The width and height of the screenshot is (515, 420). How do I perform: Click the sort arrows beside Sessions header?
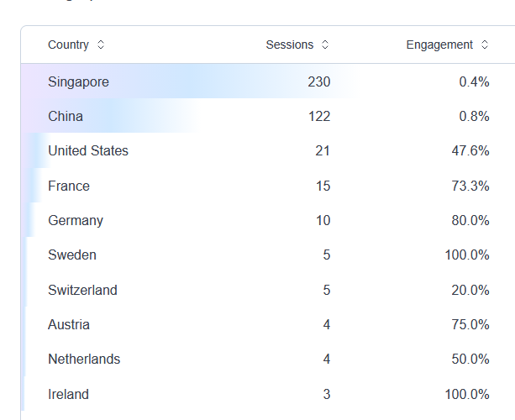[x=325, y=45]
